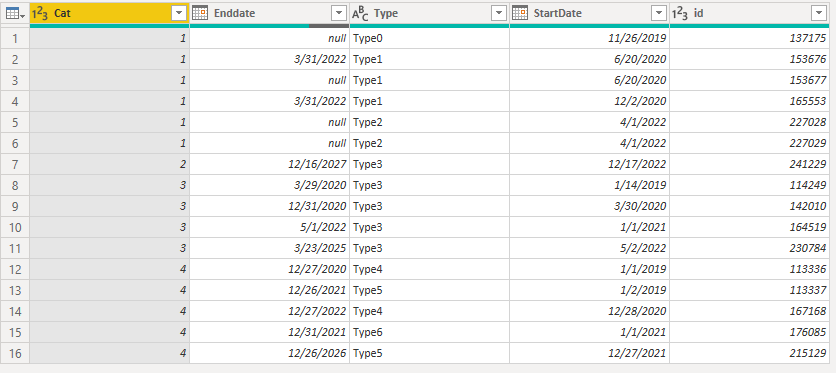Click id cell 215129
Image resolution: width=836 pixels, height=373 pixels.
point(749,353)
